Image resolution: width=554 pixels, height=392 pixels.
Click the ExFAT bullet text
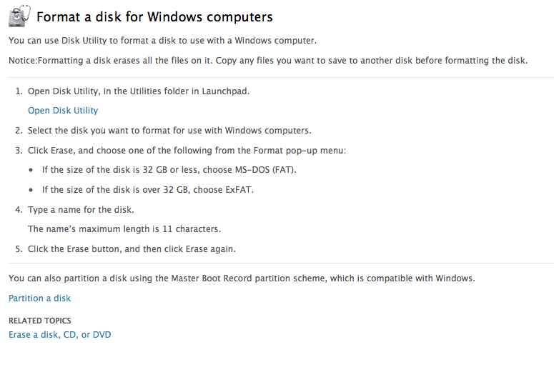coord(148,190)
